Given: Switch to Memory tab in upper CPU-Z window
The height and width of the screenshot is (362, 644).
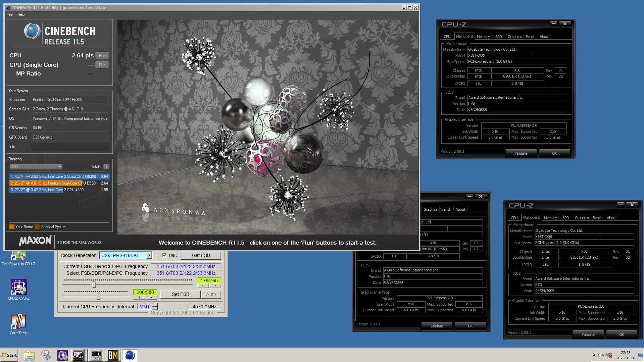Looking at the screenshot, I should (483, 37).
